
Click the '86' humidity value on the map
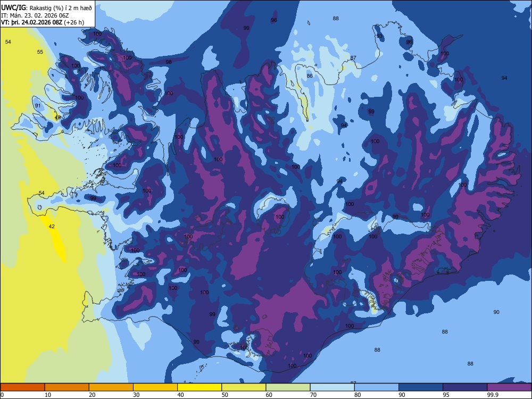310,76
